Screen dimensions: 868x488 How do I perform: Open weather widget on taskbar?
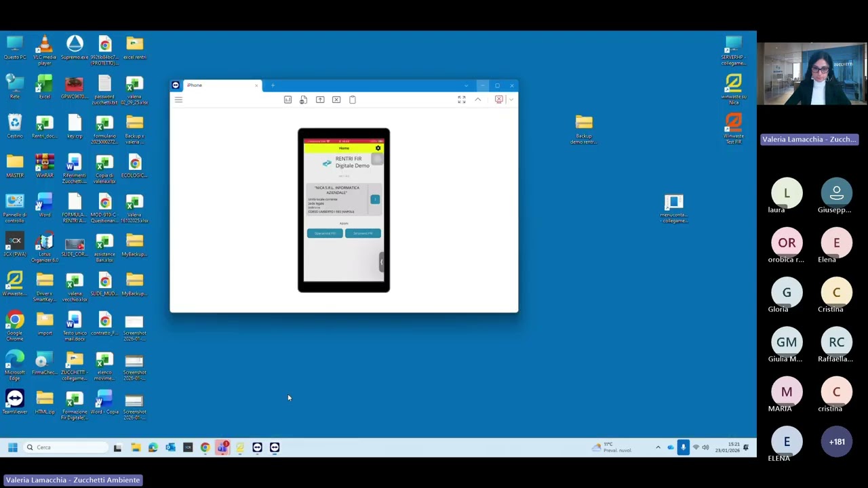pos(612,447)
